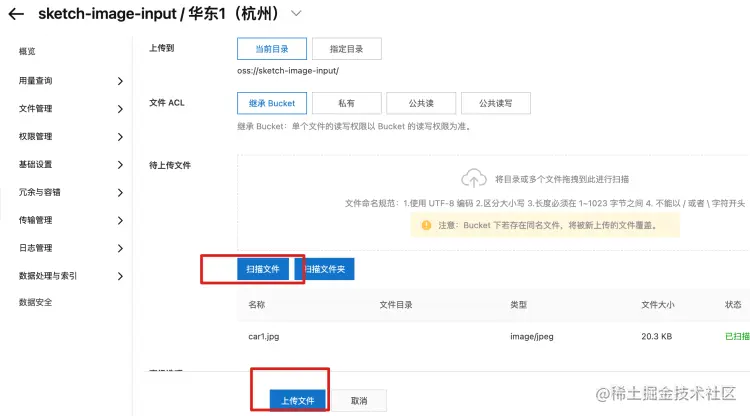Image resolution: width=750 pixels, height=416 pixels.
Task: Set file ACL to 私有
Action: click(347, 103)
